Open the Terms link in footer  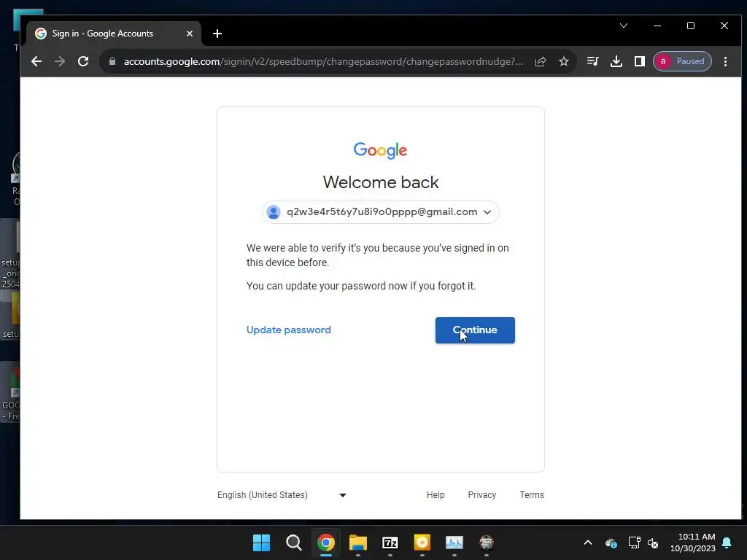[532, 495]
